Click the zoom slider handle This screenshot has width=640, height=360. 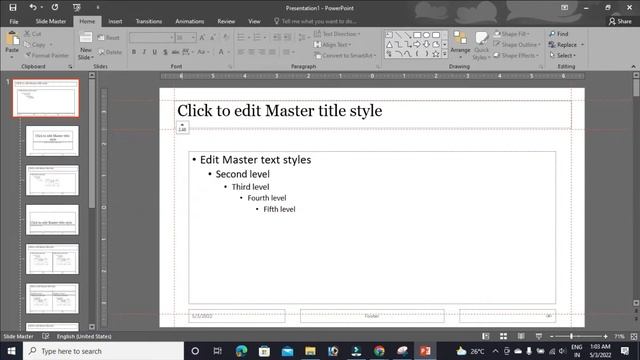point(571,336)
